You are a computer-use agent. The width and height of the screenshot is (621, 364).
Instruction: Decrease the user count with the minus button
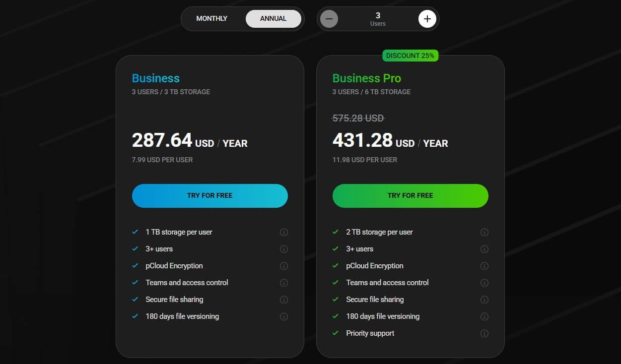click(329, 19)
